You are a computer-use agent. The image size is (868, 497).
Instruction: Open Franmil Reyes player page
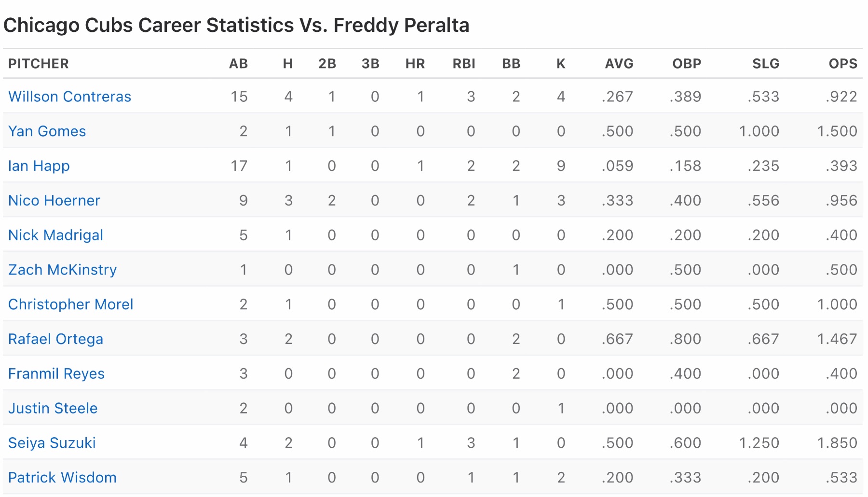click(56, 374)
